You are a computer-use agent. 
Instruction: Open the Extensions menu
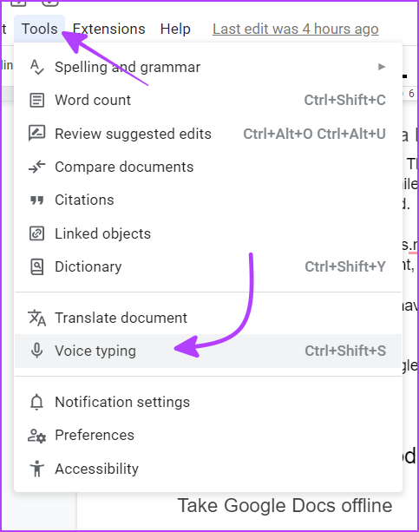coord(109,29)
